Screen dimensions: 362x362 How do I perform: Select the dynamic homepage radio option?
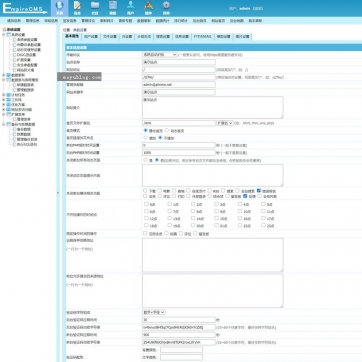coord(167,130)
